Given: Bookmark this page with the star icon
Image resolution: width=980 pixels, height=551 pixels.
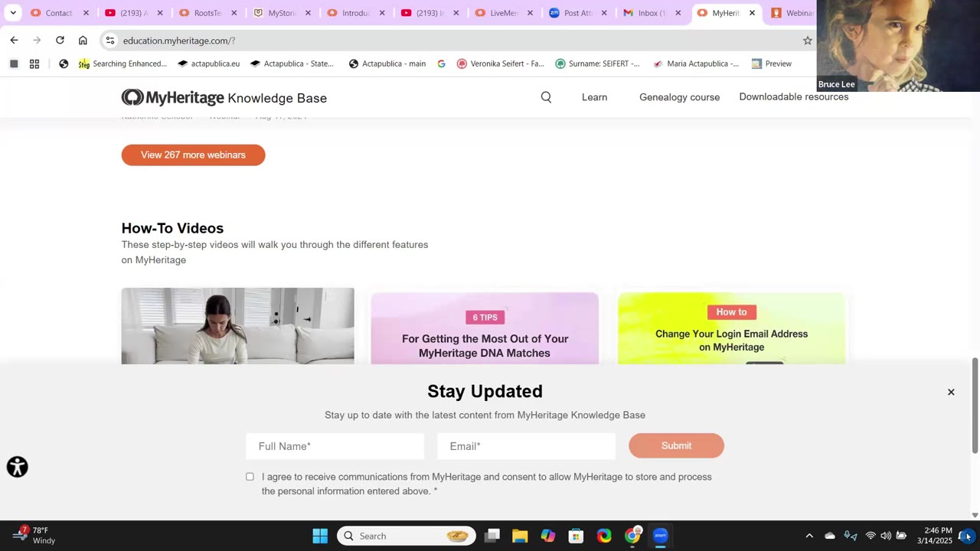Looking at the screenshot, I should pos(807,41).
